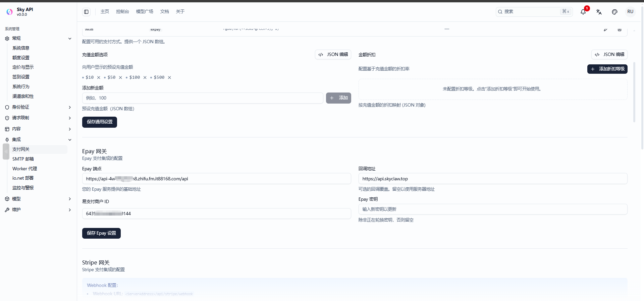Expand the 身份验证 section chevron

70,107
